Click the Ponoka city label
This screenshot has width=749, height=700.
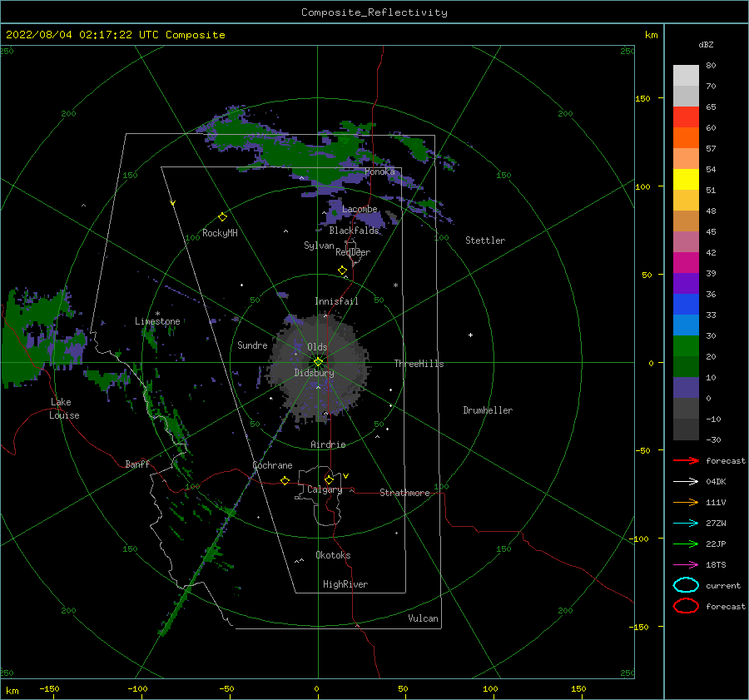point(379,171)
